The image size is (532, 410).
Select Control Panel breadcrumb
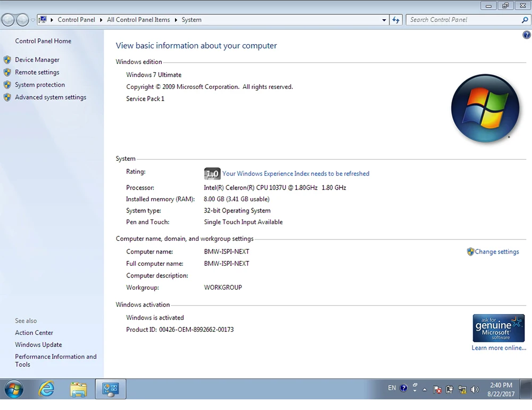point(76,20)
